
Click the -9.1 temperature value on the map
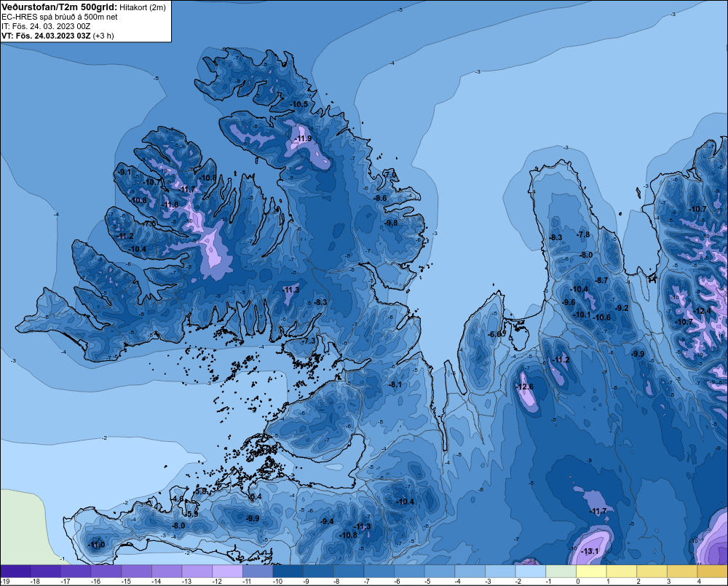click(x=124, y=173)
